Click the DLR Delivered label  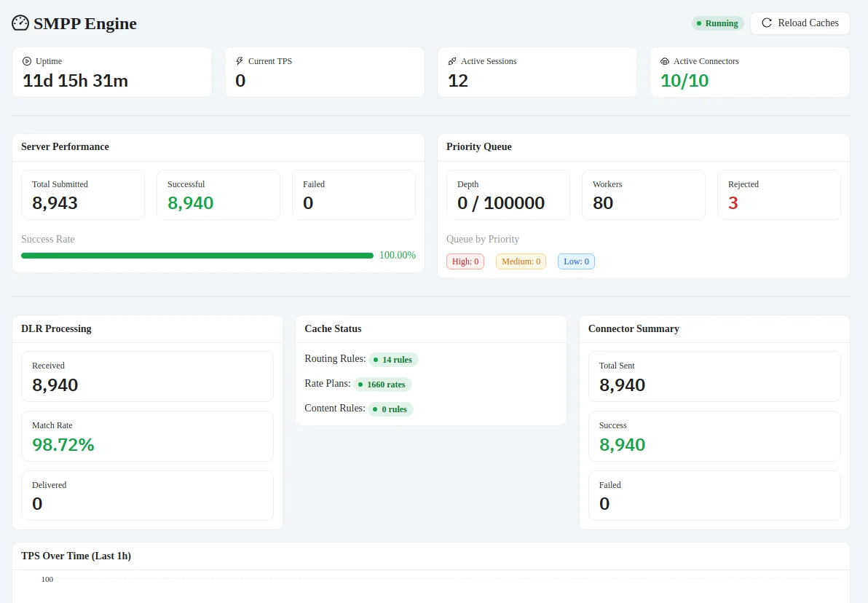point(50,485)
